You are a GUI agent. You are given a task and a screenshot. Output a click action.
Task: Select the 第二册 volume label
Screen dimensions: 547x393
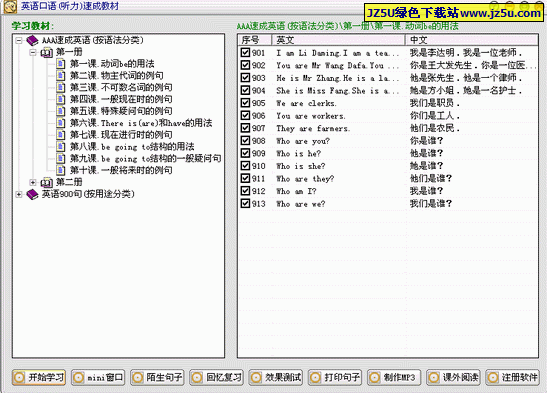point(69,182)
